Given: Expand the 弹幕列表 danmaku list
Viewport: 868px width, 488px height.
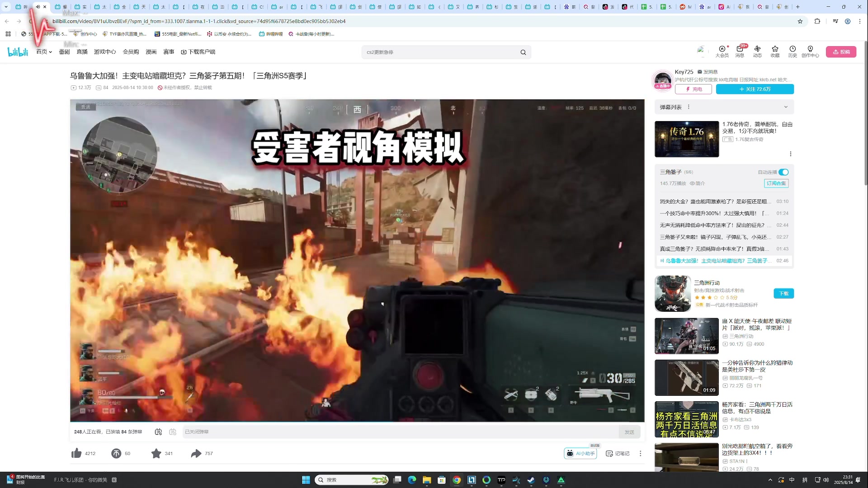Looking at the screenshot, I should 786,107.
